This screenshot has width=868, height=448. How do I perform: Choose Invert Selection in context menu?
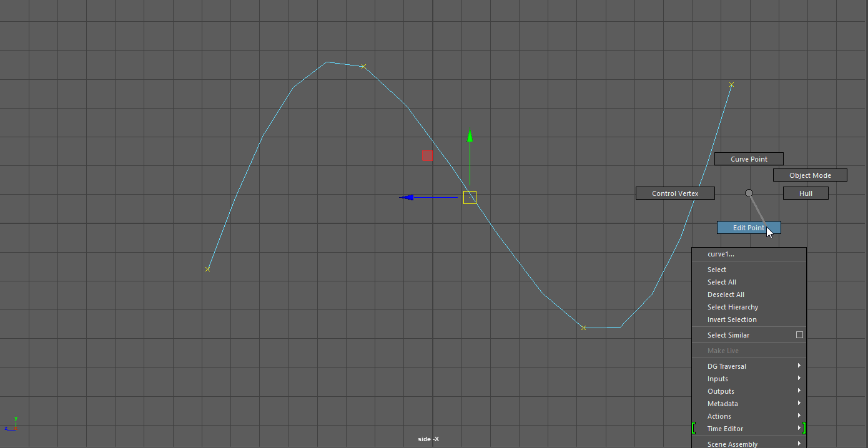click(732, 319)
